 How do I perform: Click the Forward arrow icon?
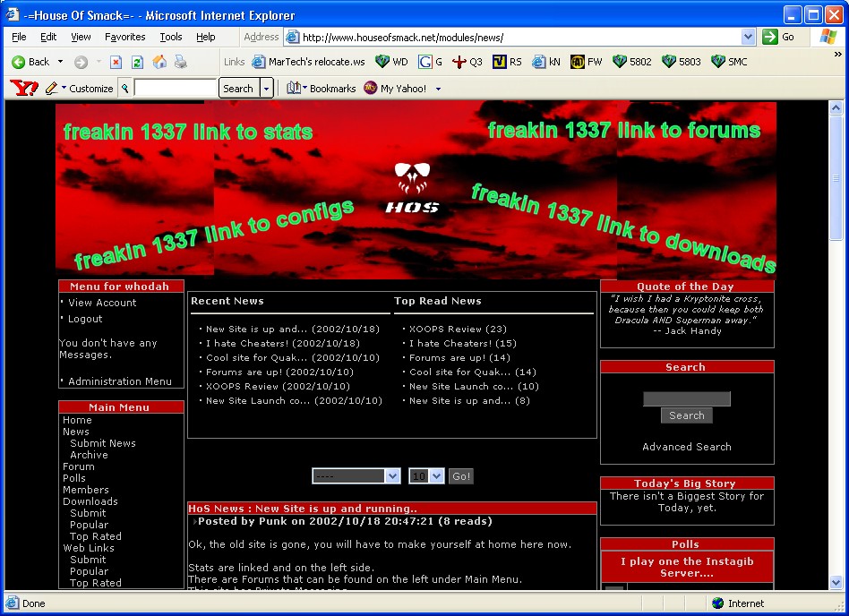81,63
